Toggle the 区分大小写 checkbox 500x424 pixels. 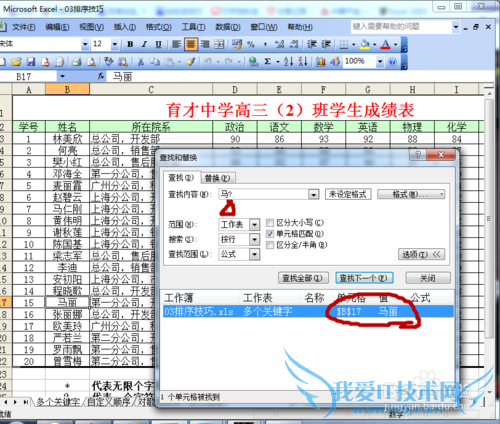tap(270, 222)
